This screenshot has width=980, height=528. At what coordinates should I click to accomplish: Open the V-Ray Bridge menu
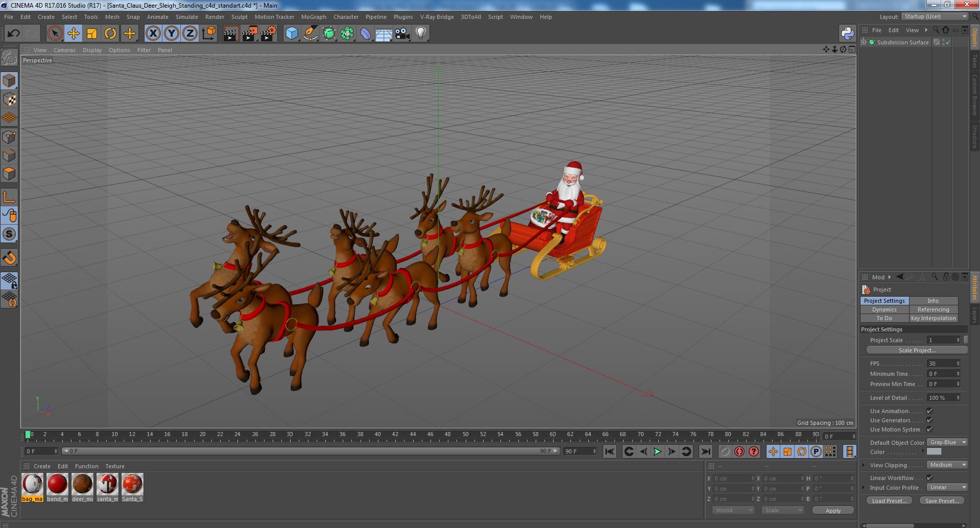point(437,17)
